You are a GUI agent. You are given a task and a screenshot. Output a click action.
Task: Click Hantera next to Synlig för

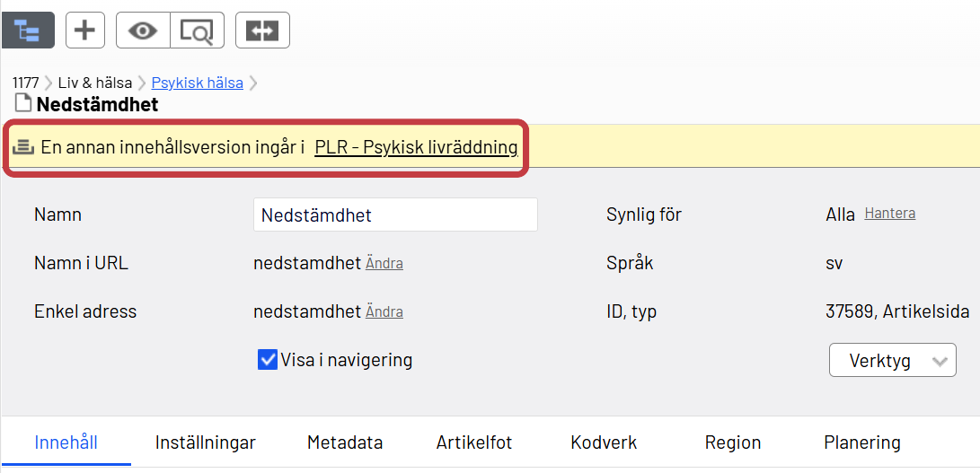point(890,214)
